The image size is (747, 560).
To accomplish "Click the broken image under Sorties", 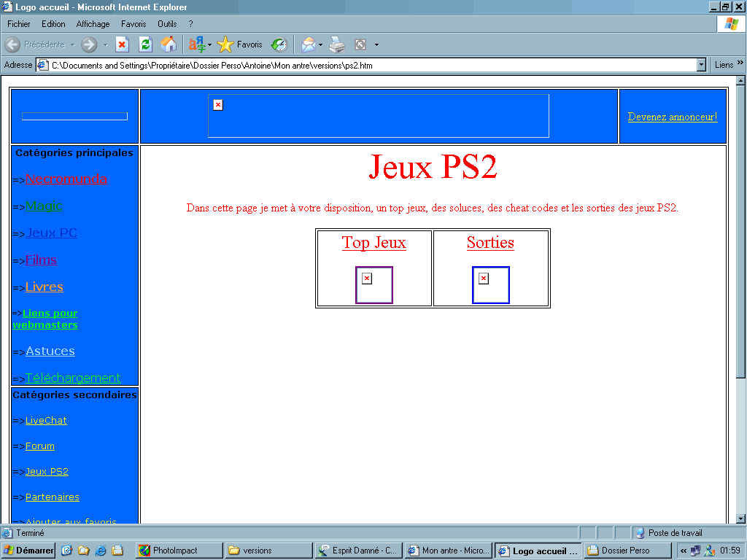I will (484, 279).
